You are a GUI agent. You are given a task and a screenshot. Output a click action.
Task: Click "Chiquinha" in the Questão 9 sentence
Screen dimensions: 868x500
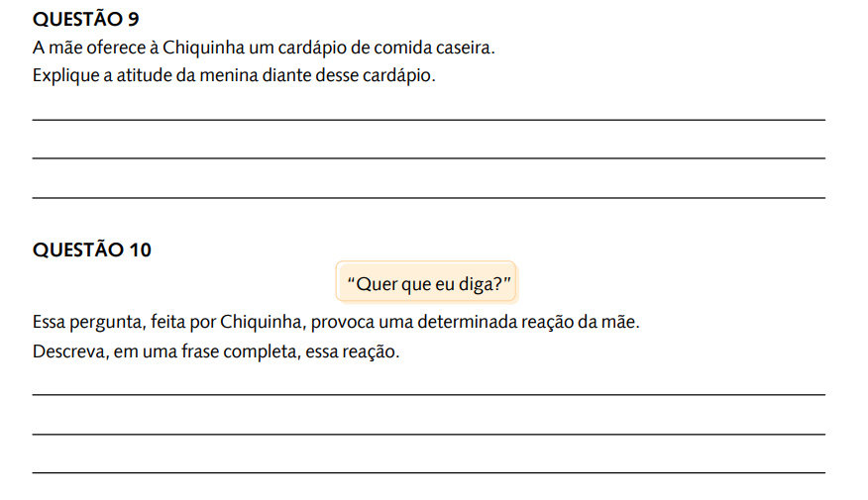(x=203, y=48)
